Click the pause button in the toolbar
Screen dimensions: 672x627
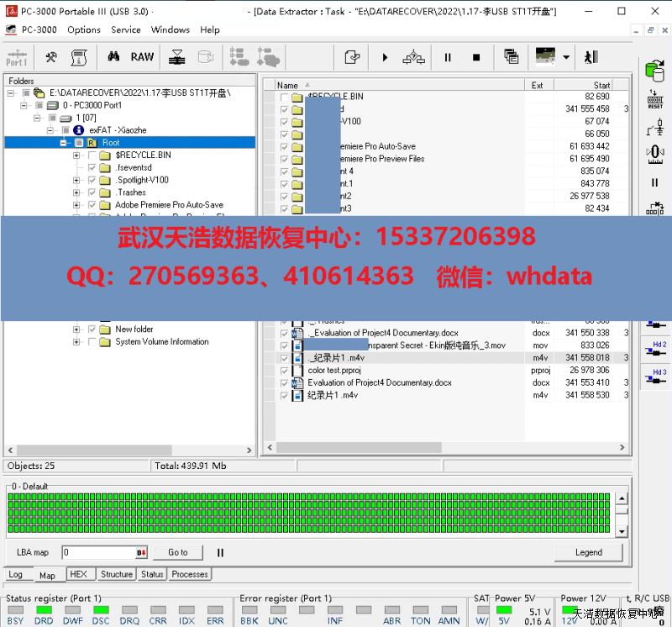(448, 57)
